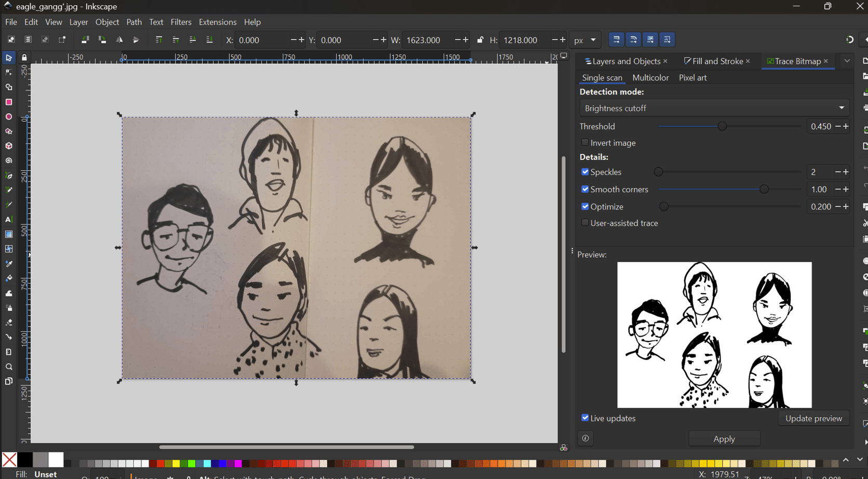Click the Update preview button
The width and height of the screenshot is (868, 479).
point(813,418)
